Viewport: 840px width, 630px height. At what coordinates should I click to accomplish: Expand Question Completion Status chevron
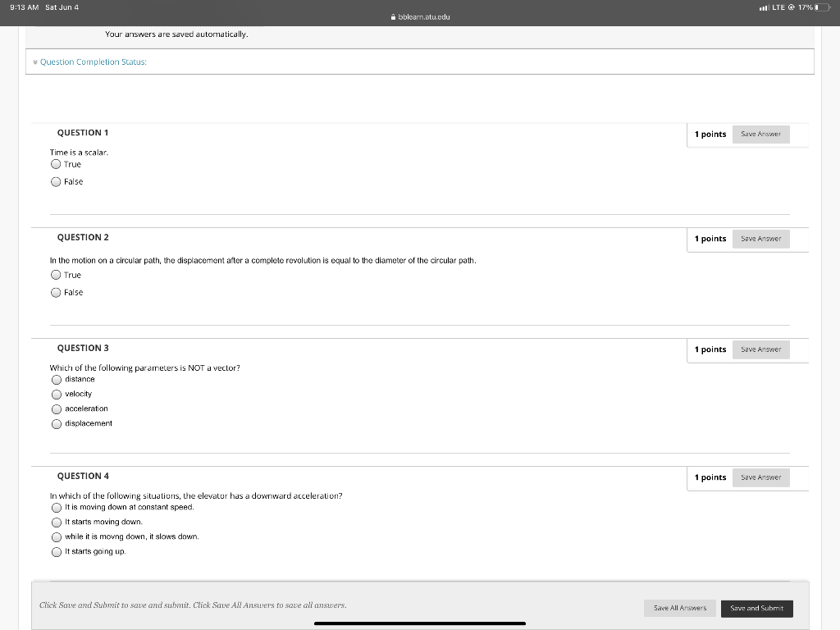(35, 62)
